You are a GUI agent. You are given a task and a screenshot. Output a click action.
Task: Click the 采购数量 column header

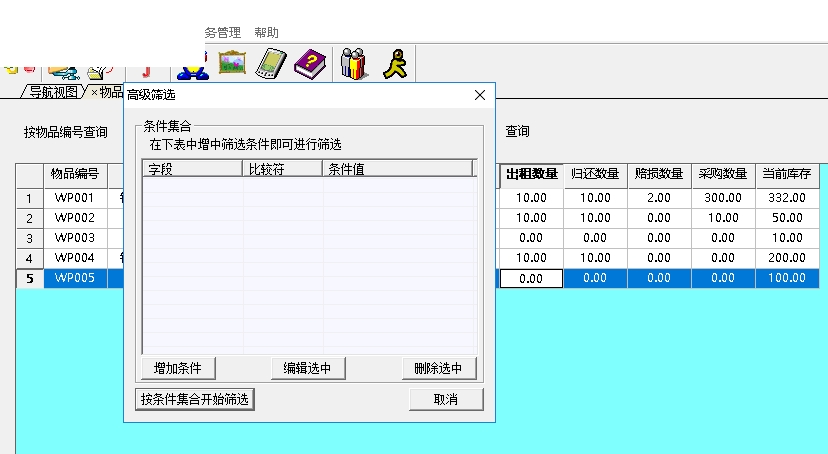(723, 174)
